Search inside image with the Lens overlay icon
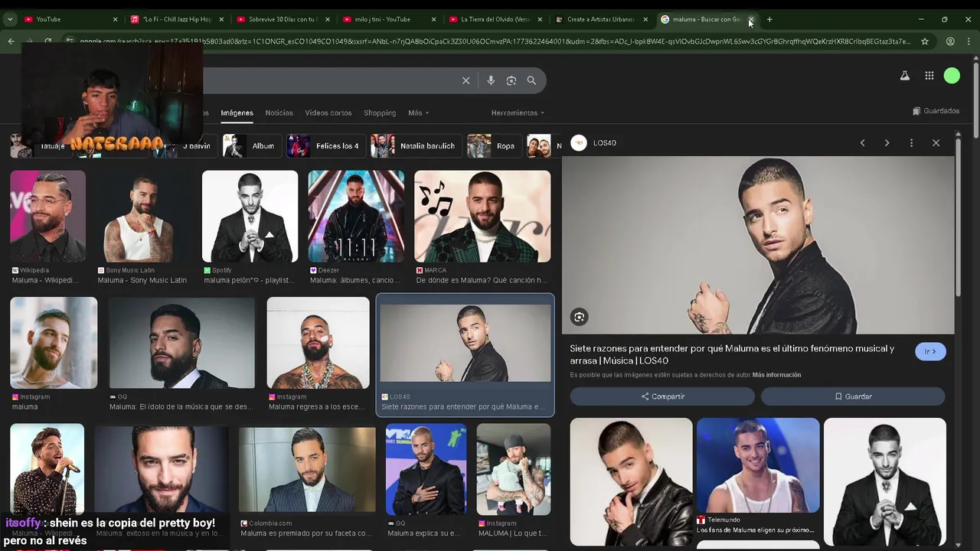This screenshot has height=551, width=980. click(x=580, y=317)
